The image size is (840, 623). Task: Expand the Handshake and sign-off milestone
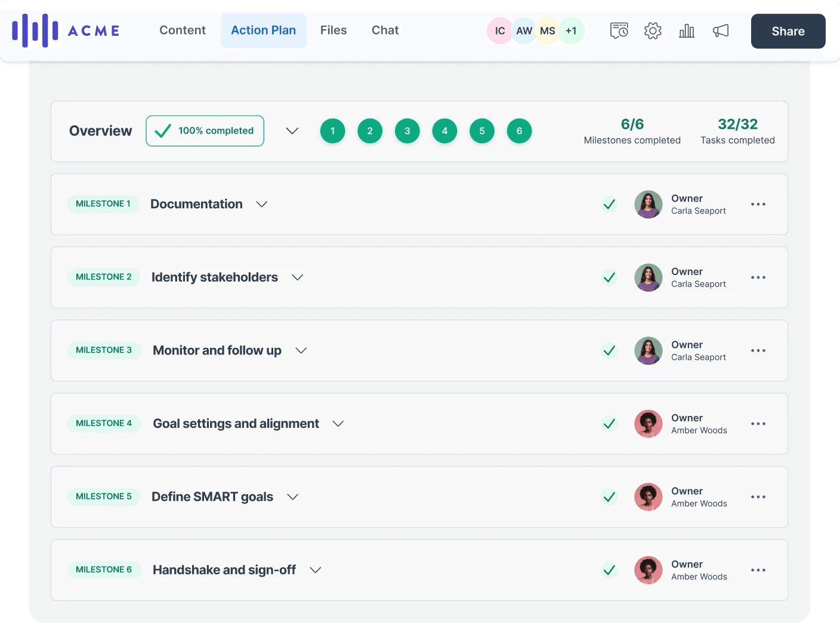(316, 570)
